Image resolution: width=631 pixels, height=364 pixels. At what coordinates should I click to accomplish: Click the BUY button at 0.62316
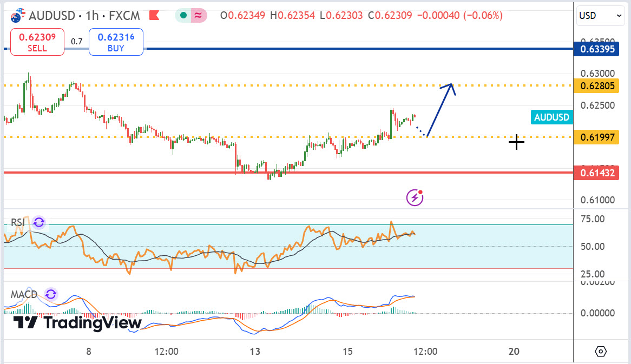click(116, 42)
